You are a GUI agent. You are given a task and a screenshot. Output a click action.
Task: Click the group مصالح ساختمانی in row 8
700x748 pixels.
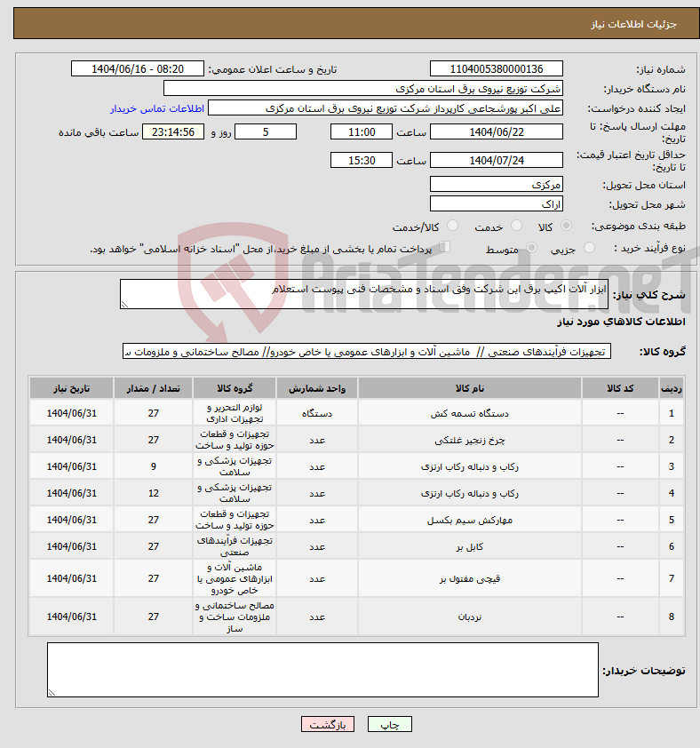coord(235,617)
